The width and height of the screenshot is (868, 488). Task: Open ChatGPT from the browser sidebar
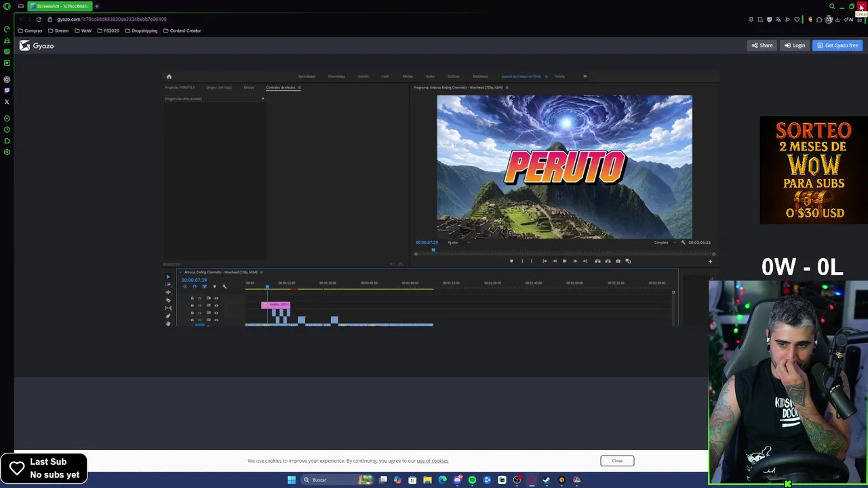7,79
